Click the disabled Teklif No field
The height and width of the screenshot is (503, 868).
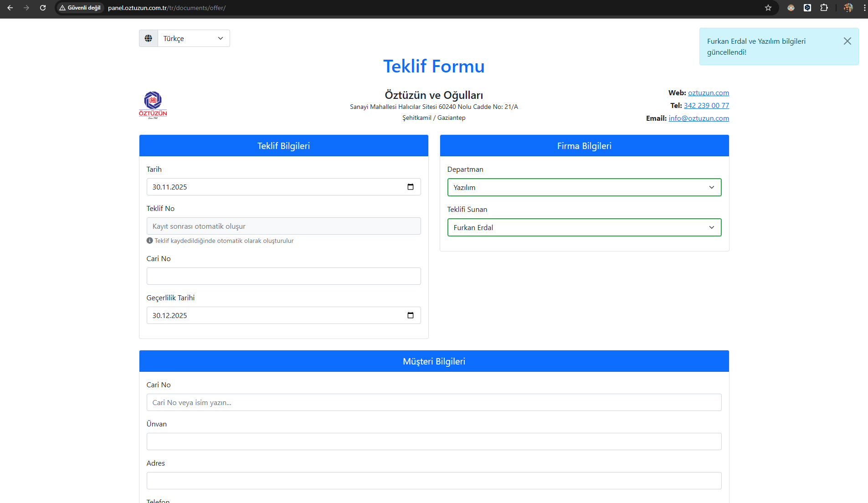pyautogui.click(x=283, y=226)
